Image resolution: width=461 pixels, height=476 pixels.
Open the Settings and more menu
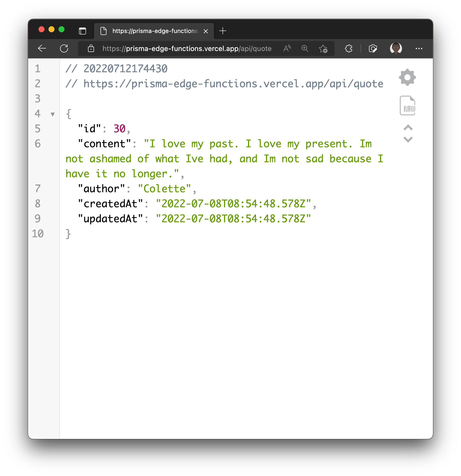pos(419,48)
